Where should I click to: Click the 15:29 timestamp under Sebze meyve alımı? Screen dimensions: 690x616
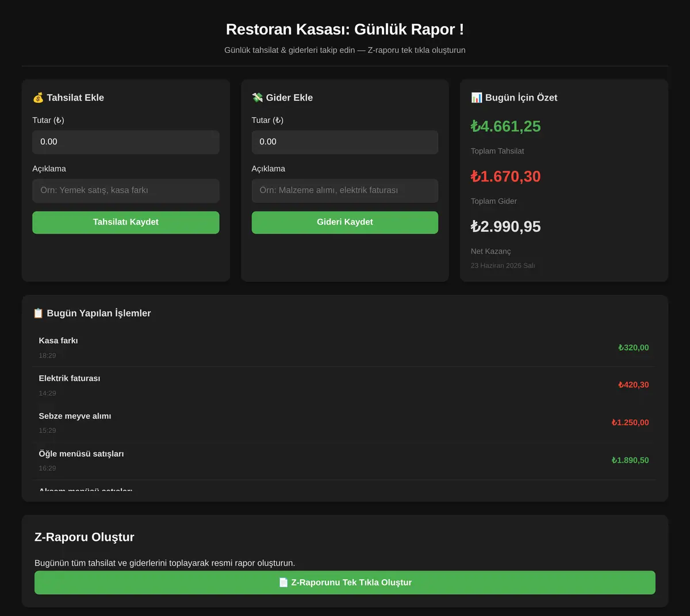click(x=48, y=431)
